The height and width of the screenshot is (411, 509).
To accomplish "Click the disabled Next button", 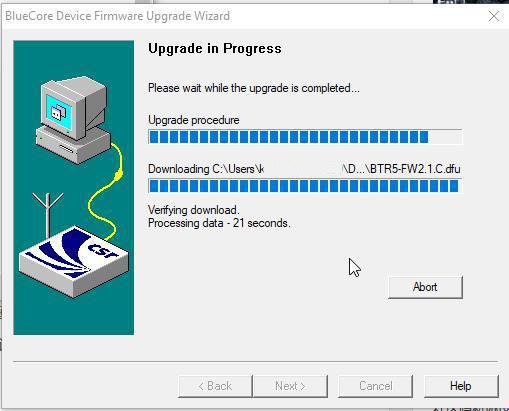I will [290, 386].
